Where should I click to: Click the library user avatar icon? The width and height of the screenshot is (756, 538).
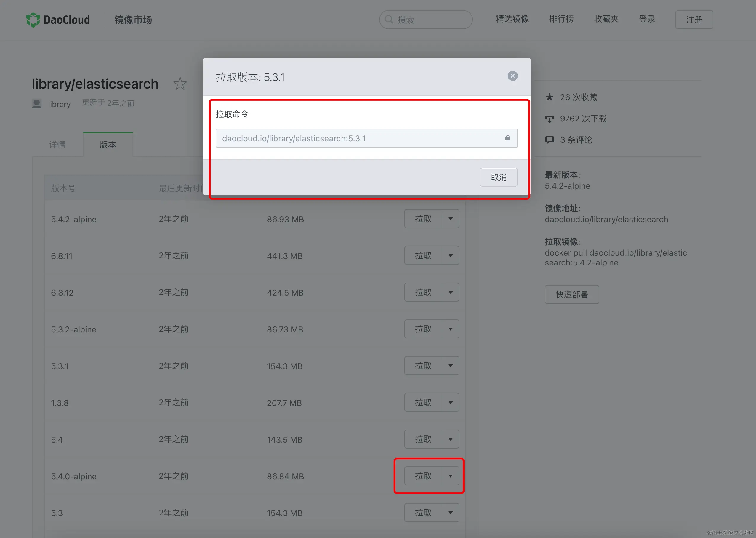click(x=37, y=104)
